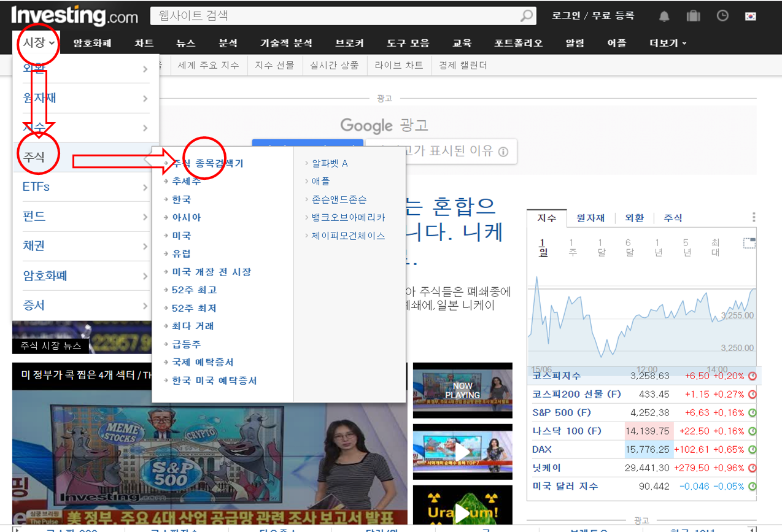The image size is (782, 532).
Task: Open 암호화폐 in the top navigation
Action: click(x=93, y=43)
